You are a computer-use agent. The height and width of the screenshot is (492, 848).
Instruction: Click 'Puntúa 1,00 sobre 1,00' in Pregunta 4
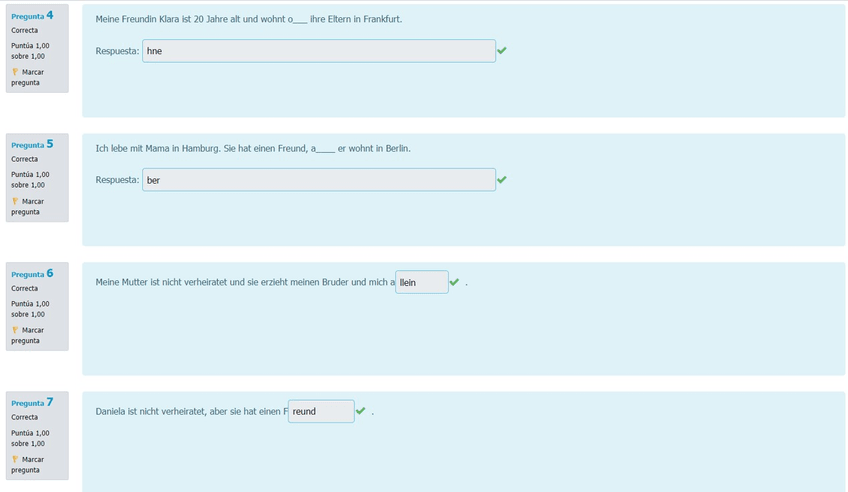pos(30,51)
